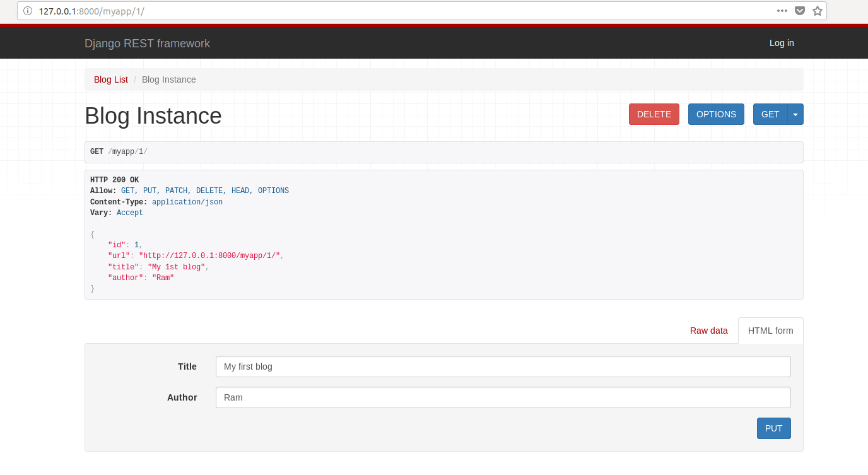Select the Blog Instance breadcrumb text
Image resolution: width=868 pixels, height=475 pixels.
[x=169, y=79]
